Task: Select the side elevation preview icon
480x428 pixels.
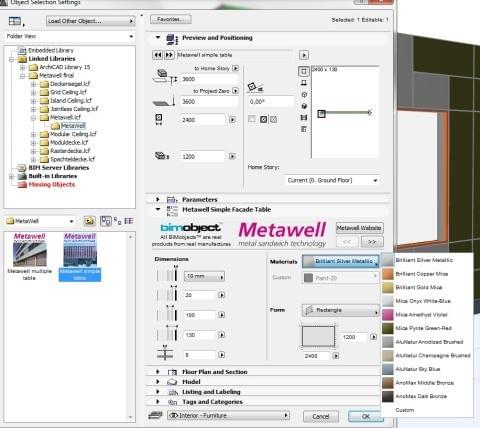Action: point(304,83)
